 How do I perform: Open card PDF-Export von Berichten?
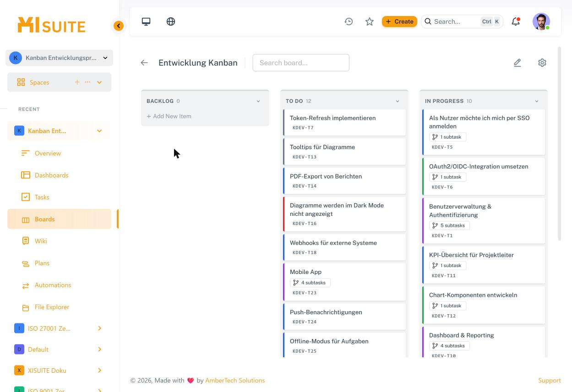[x=344, y=181]
